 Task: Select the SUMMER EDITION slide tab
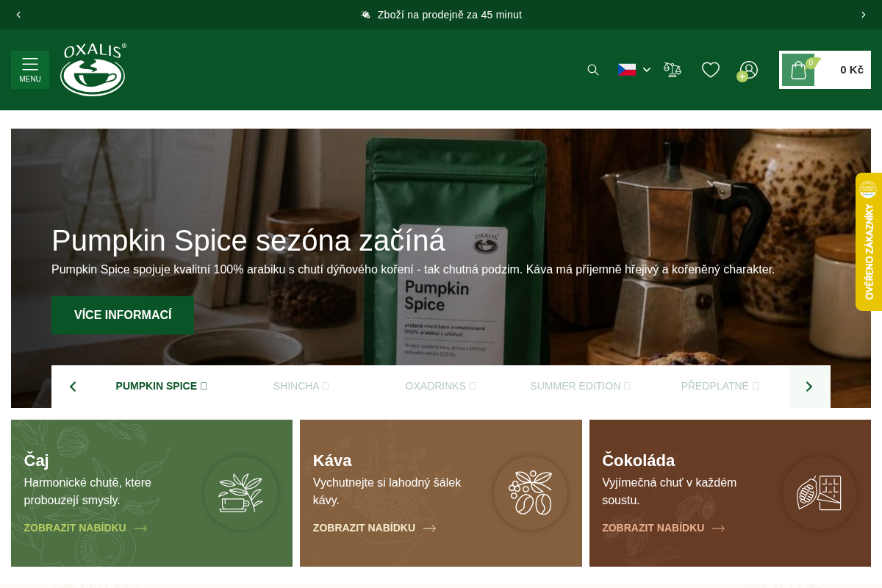pyautogui.click(x=580, y=386)
